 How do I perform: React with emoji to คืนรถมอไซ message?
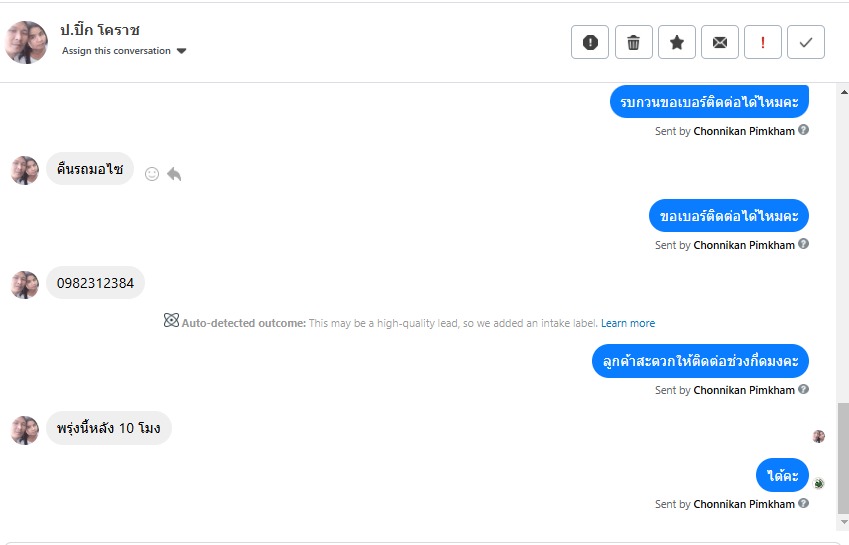(x=152, y=174)
